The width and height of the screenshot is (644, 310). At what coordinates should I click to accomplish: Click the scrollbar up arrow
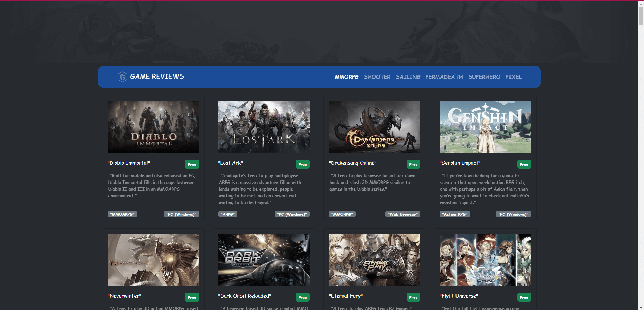[641, 3]
